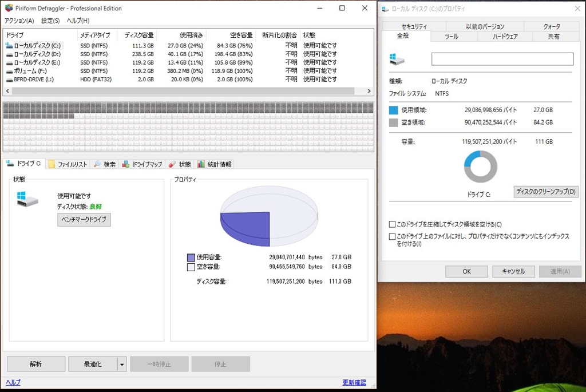The width and height of the screenshot is (586, 392).
Task: Click the drive icon in properties dialog
Action: coord(397,59)
